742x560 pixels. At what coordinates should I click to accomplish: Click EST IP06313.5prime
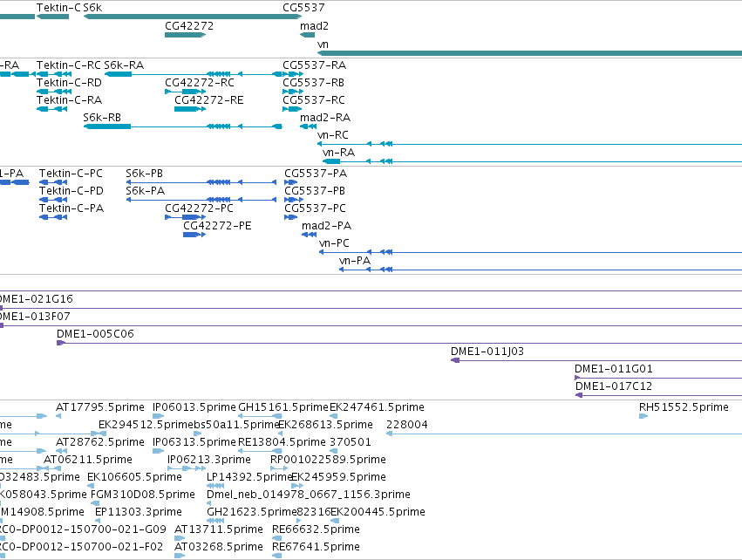click(x=158, y=451)
